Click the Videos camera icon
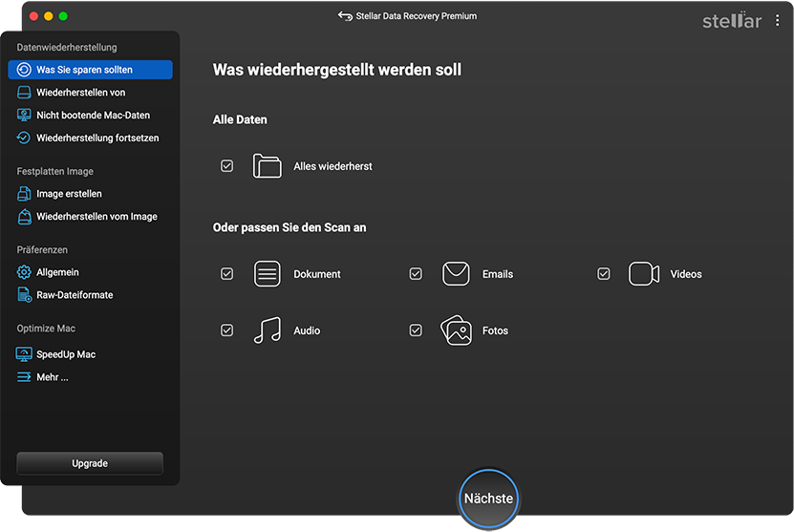 pos(643,274)
